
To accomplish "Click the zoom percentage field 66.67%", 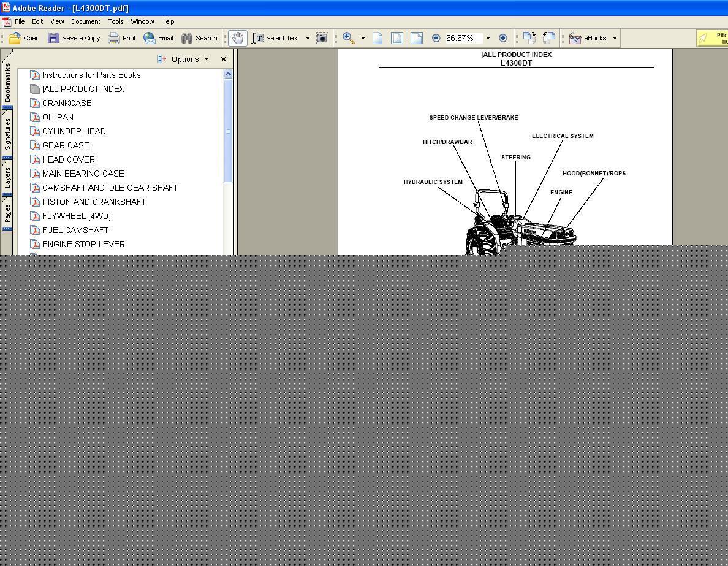I will (x=463, y=38).
